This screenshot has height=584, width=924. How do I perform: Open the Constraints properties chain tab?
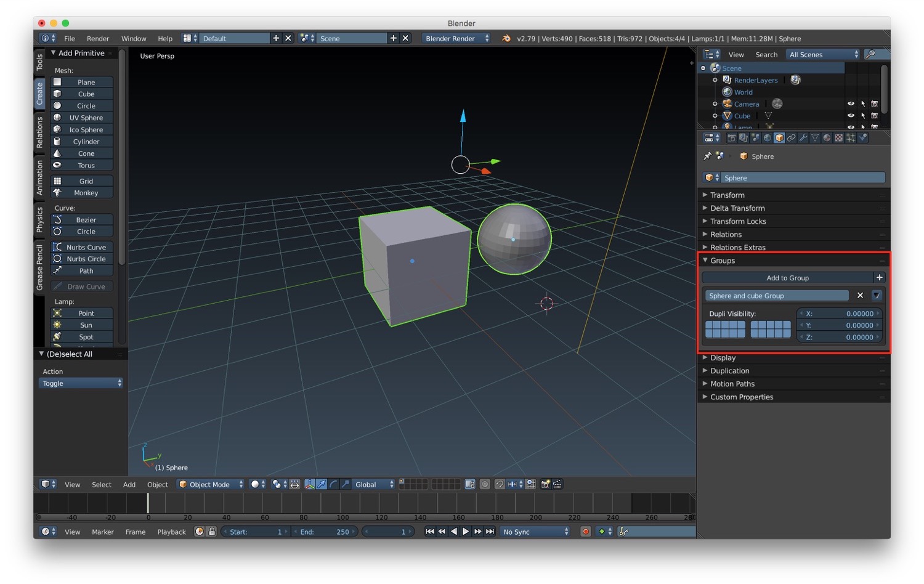791,138
